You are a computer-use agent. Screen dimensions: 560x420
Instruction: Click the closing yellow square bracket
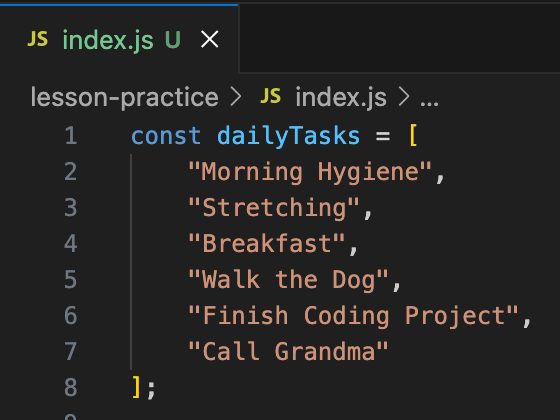[136, 387]
